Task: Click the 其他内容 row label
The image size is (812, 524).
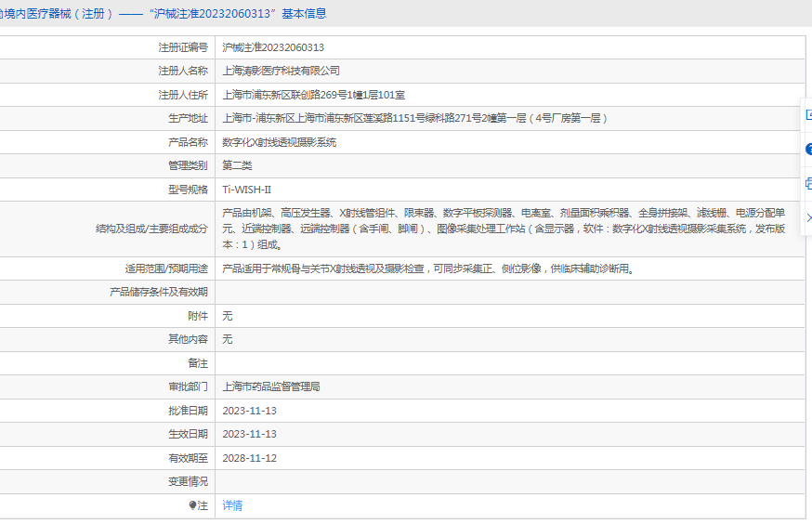Action: point(188,339)
